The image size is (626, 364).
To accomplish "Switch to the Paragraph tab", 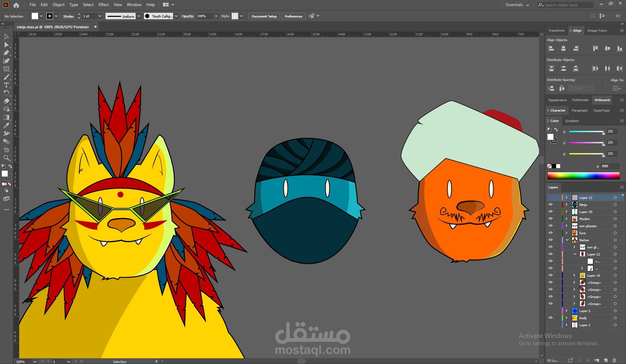I will [x=579, y=110].
